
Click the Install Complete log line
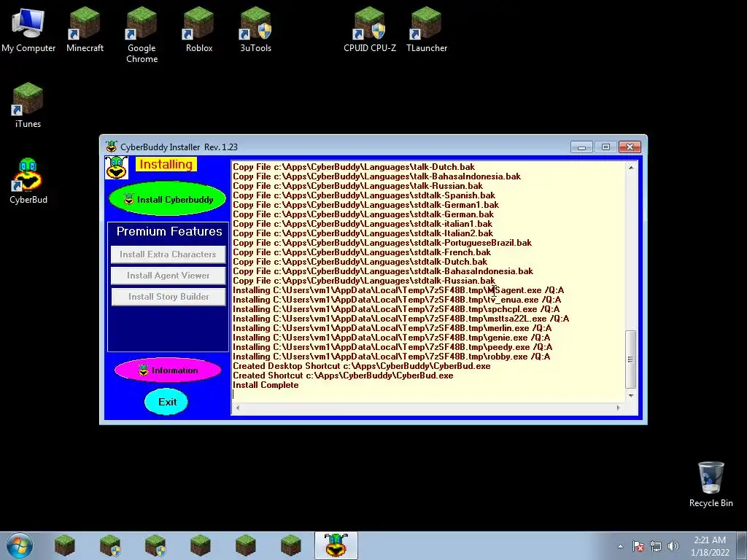[266, 385]
